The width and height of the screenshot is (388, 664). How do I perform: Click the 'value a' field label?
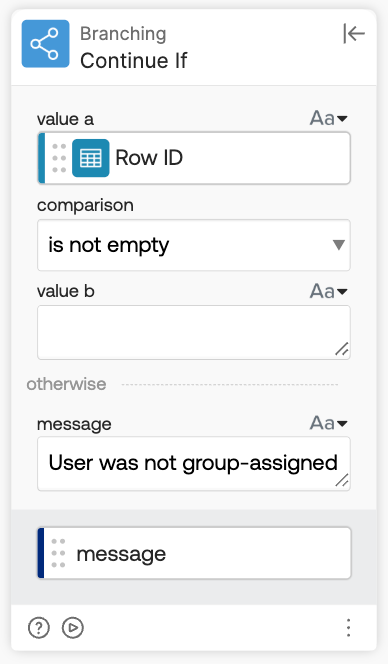click(x=65, y=119)
